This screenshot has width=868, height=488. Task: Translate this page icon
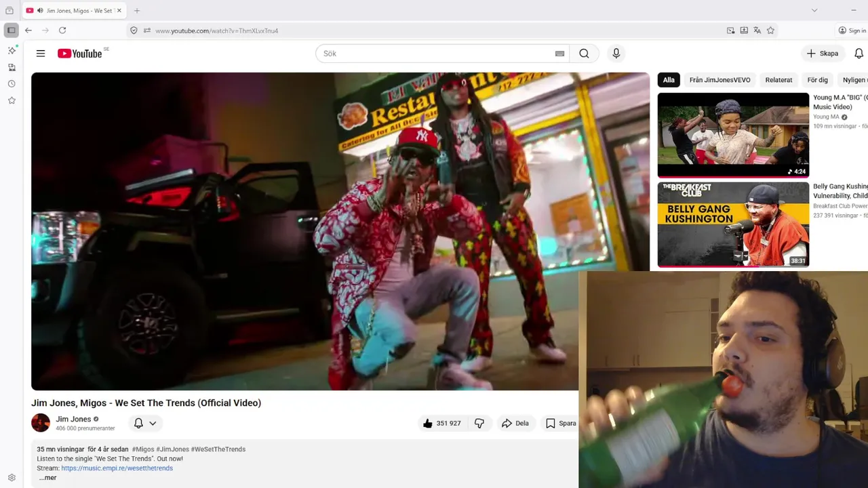tap(757, 30)
